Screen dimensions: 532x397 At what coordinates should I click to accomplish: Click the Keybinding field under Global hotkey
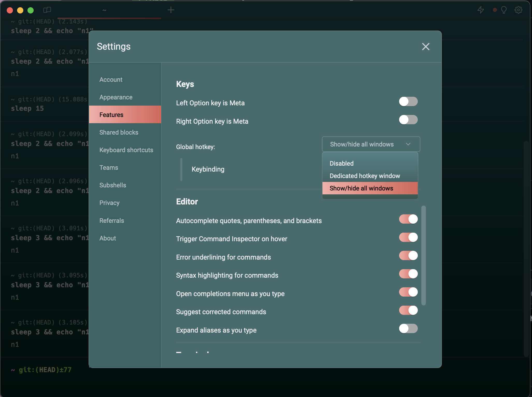pyautogui.click(x=208, y=169)
